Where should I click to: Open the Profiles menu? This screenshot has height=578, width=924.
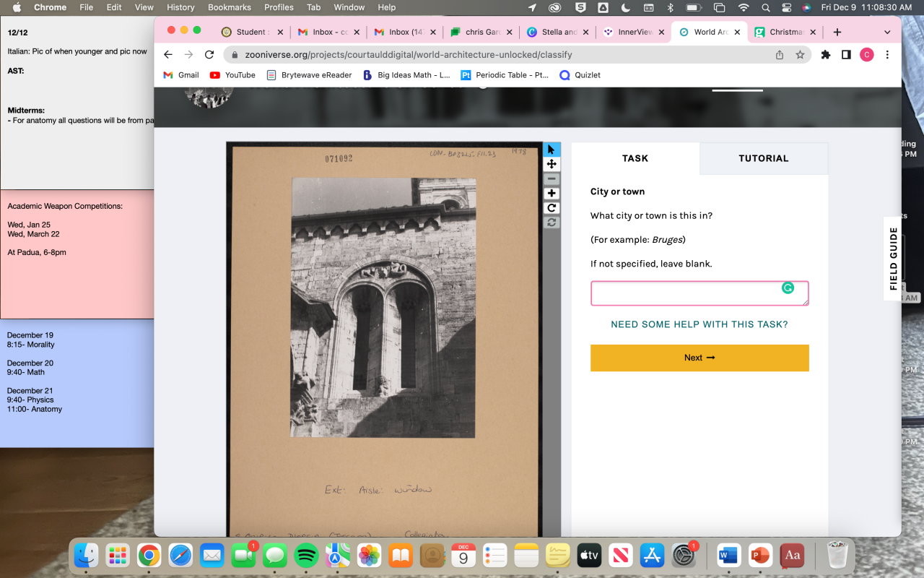coord(279,7)
